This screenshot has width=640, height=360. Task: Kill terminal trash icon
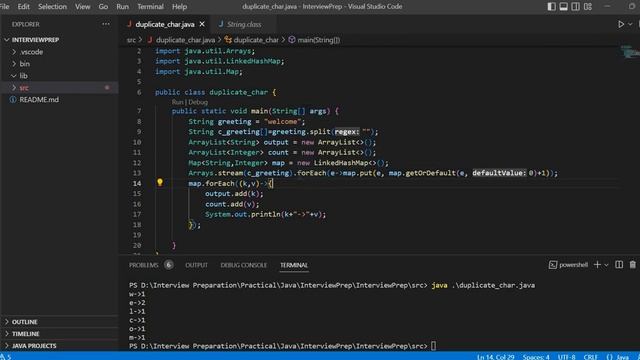point(633,265)
